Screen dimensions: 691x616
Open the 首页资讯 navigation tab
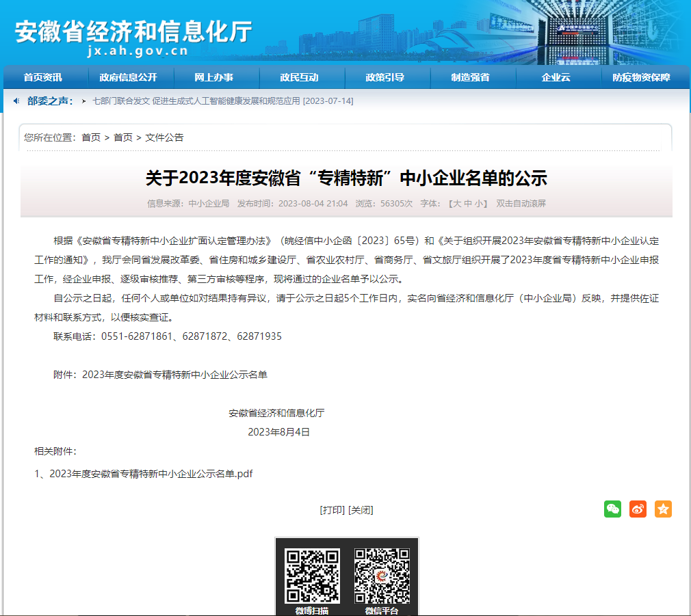(42, 77)
